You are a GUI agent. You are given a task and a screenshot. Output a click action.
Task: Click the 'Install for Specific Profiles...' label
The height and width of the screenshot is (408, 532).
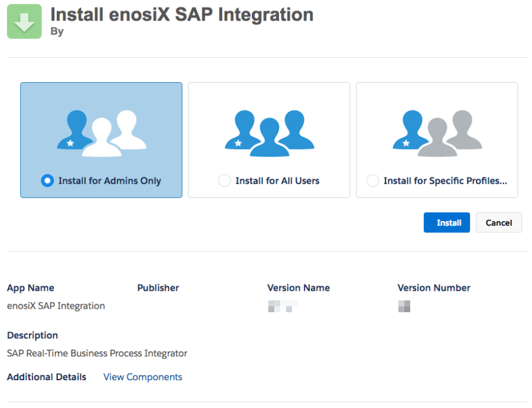(x=445, y=180)
